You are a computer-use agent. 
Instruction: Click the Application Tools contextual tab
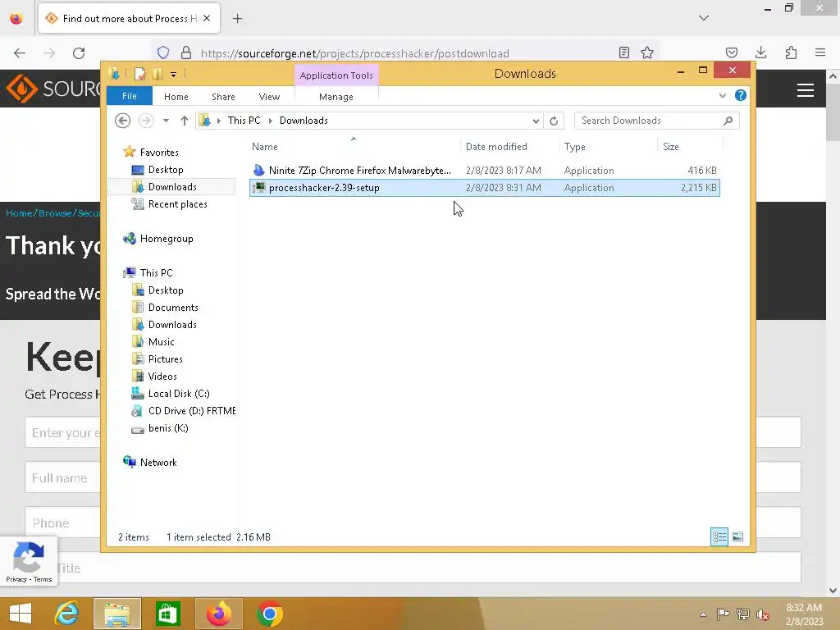[x=336, y=75]
